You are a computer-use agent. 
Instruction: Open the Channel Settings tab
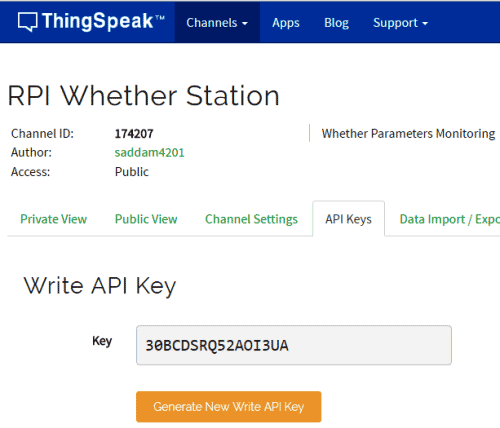click(x=251, y=219)
